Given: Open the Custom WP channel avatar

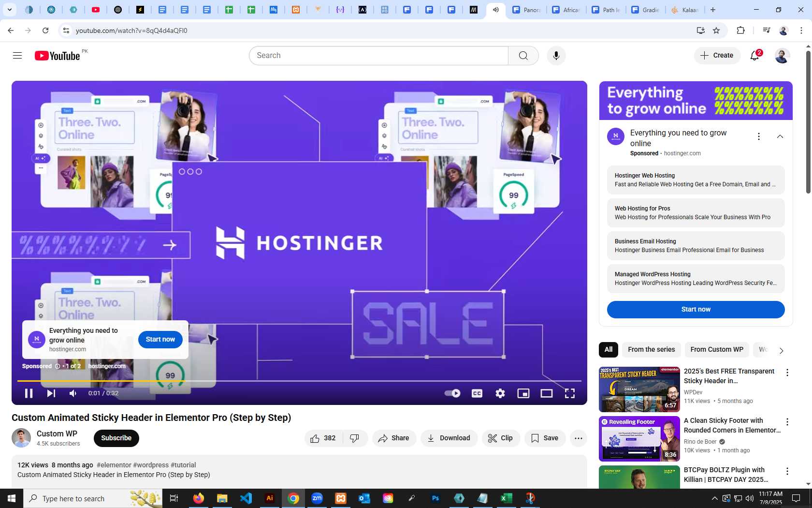Looking at the screenshot, I should click(x=21, y=438).
